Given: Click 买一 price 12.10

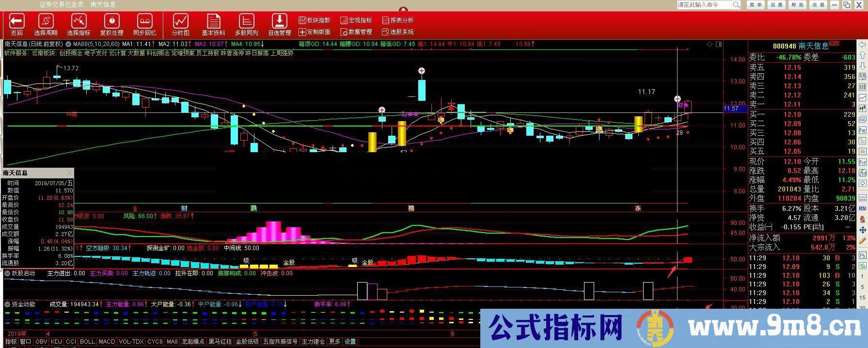Looking at the screenshot, I should [792, 114].
